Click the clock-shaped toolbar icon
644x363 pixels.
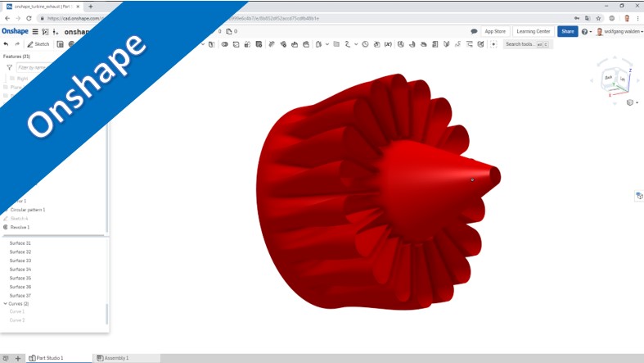pyautogui.click(x=365, y=44)
